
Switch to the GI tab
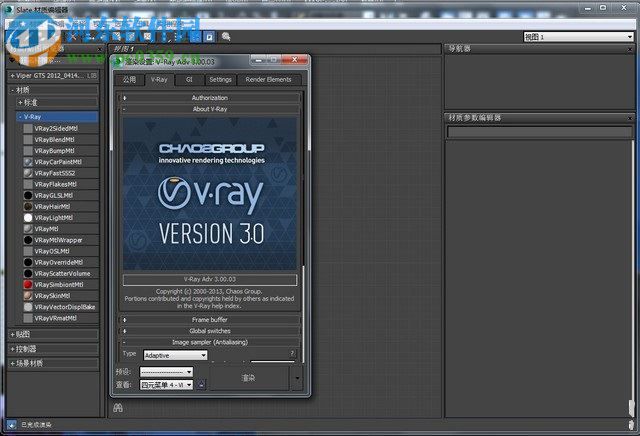[189, 80]
